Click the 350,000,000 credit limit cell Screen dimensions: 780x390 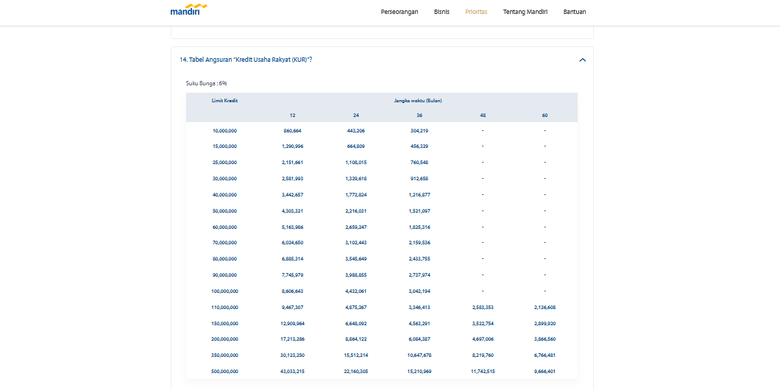click(x=225, y=355)
